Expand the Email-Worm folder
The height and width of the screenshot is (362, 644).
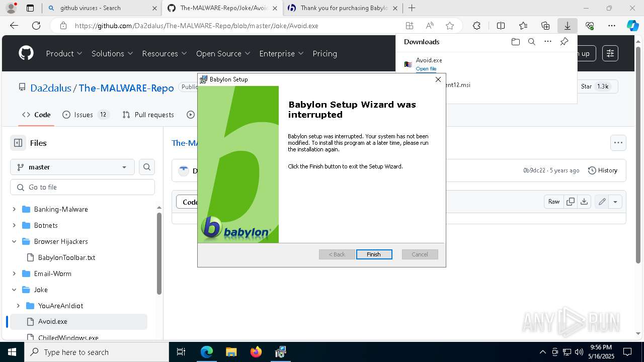pyautogui.click(x=14, y=274)
